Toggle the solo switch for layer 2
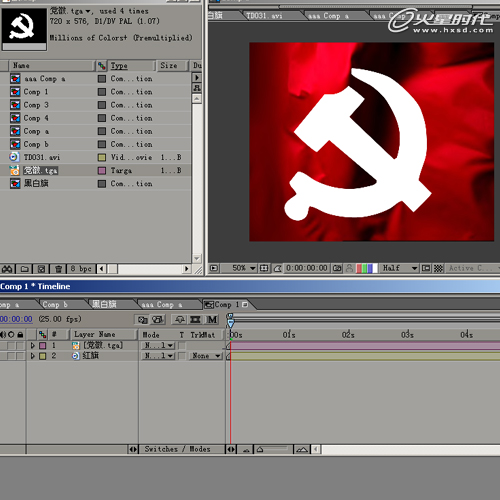 [12, 356]
